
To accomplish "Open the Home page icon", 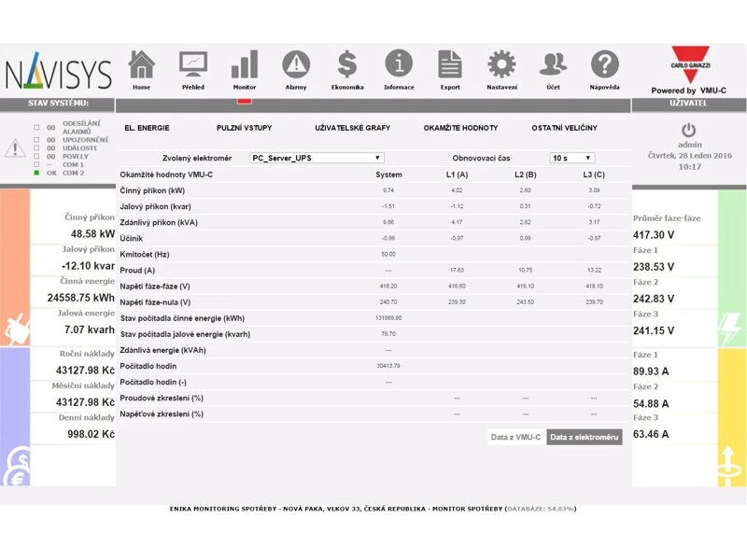I will coord(141,65).
